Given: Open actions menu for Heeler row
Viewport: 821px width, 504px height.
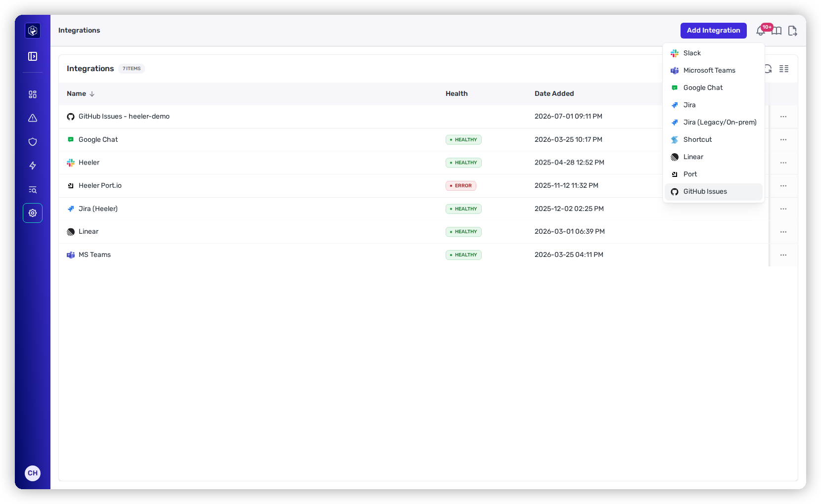Looking at the screenshot, I should click(783, 163).
